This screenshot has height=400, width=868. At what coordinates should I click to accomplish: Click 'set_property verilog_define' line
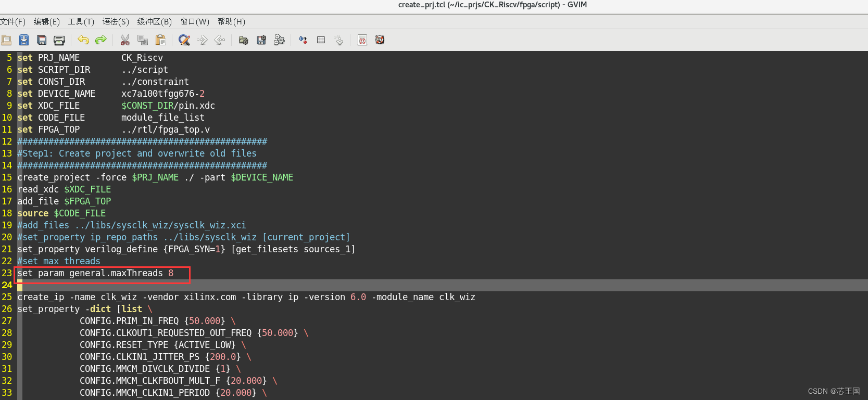(186, 249)
